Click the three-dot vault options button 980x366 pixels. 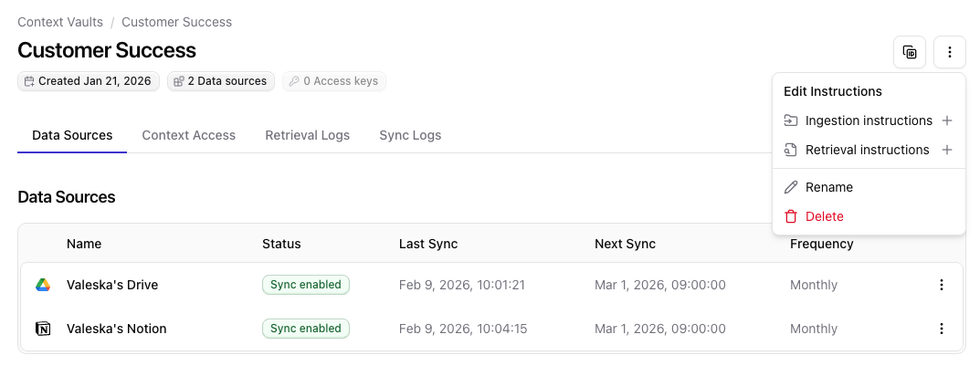[x=950, y=52]
